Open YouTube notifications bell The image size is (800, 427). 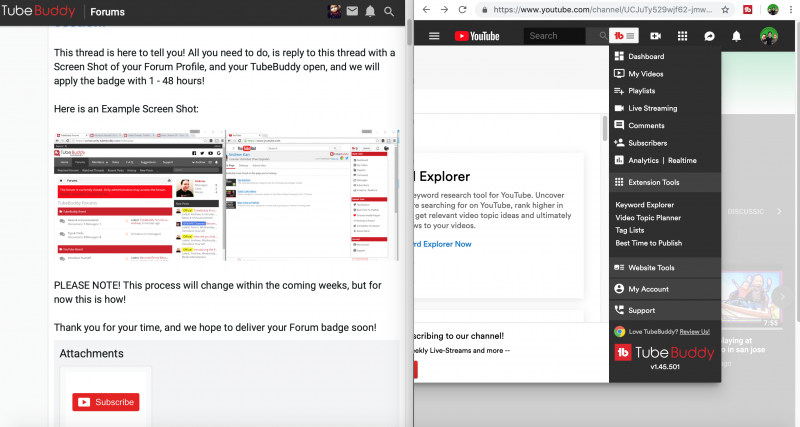coord(737,36)
